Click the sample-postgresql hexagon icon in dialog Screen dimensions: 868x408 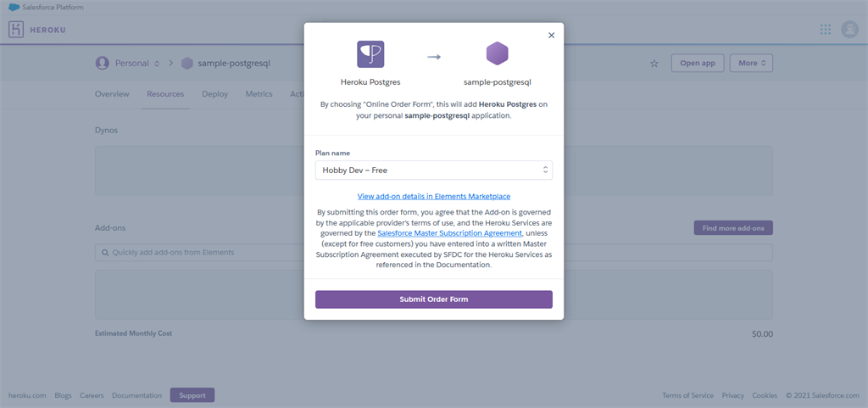[497, 53]
